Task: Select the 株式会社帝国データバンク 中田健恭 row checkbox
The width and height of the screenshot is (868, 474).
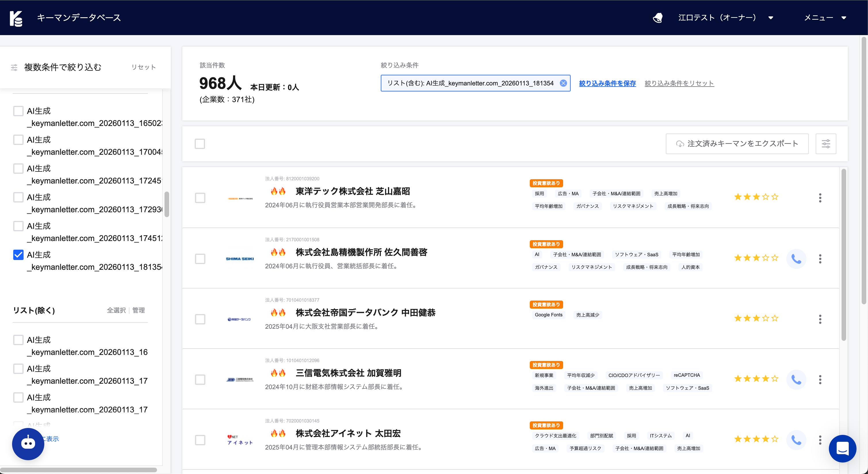Action: [200, 319]
